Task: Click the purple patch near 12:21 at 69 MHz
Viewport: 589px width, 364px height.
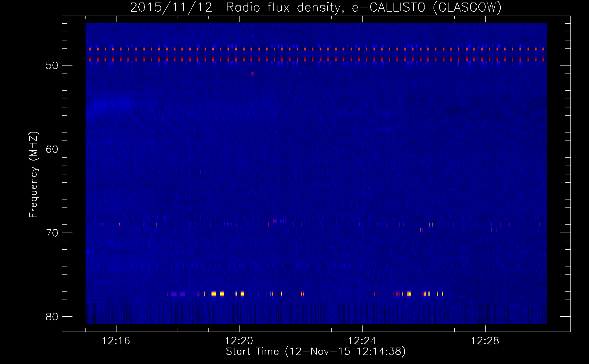Action: pyautogui.click(x=276, y=221)
